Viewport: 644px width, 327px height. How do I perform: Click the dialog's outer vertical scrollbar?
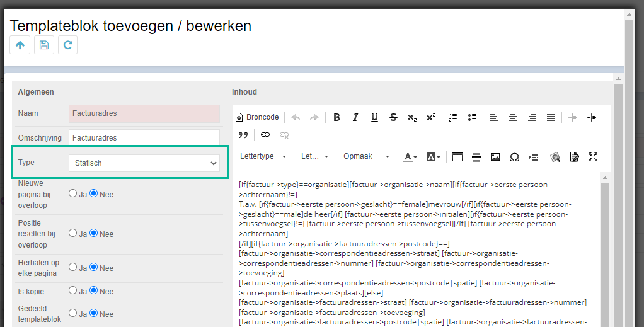(x=629, y=168)
